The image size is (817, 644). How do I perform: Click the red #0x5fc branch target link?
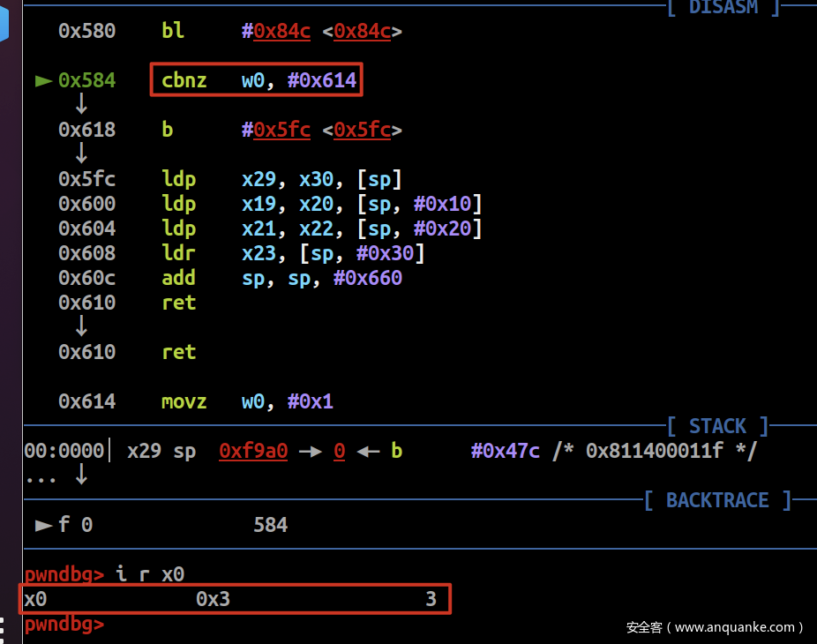[x=276, y=131]
